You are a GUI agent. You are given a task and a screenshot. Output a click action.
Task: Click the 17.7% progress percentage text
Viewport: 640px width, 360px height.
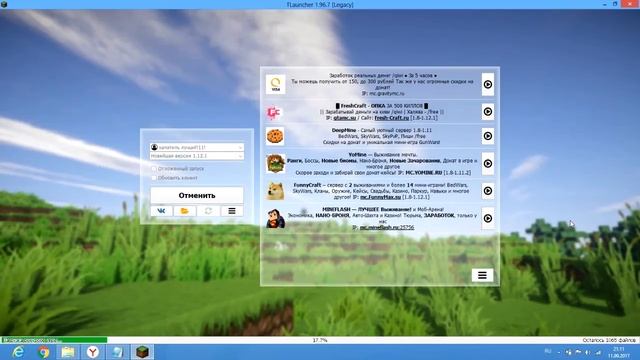pos(320,340)
